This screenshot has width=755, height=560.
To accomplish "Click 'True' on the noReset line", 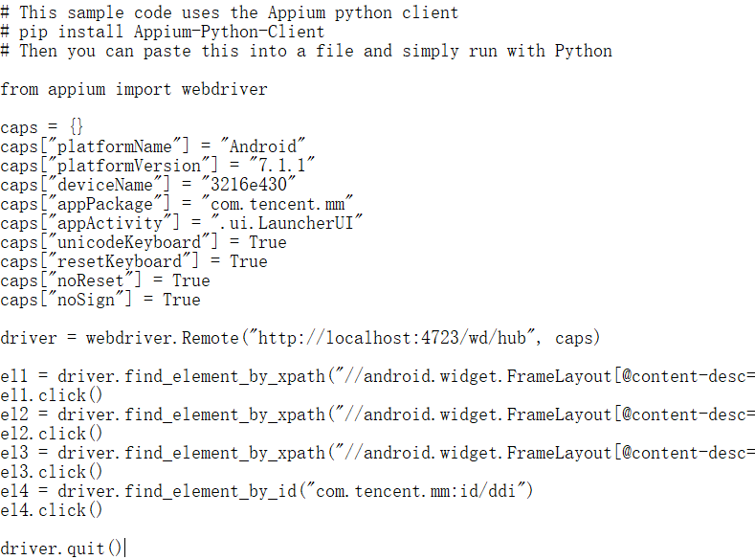I will (191, 280).
